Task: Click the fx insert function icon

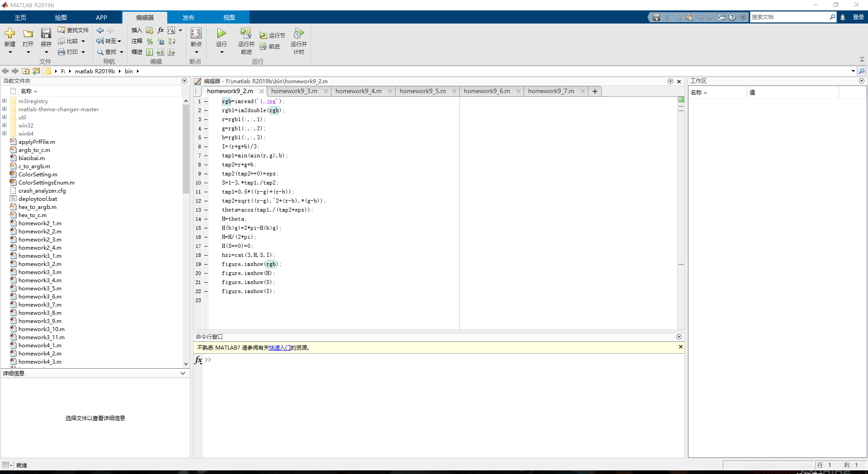Action: tap(160, 30)
